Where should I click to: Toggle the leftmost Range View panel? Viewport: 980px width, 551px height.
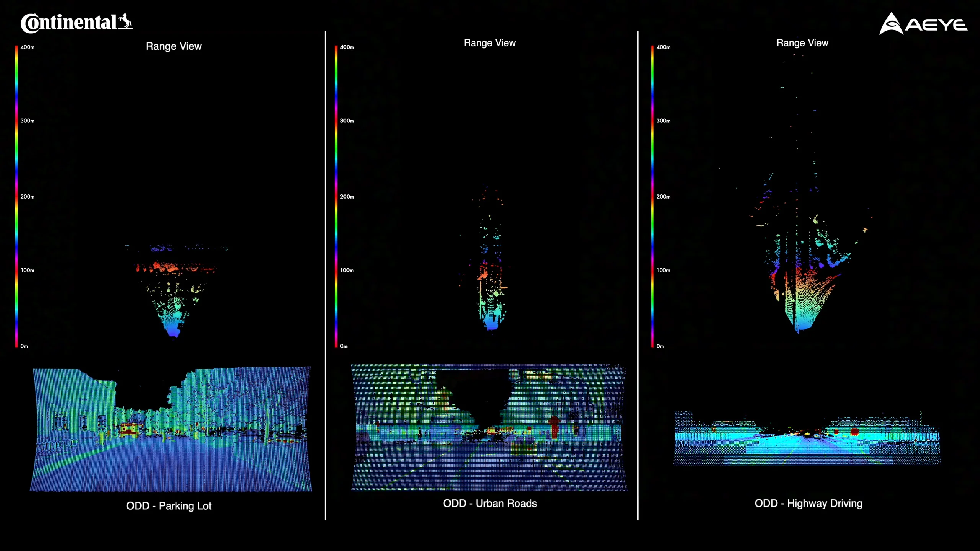(174, 46)
